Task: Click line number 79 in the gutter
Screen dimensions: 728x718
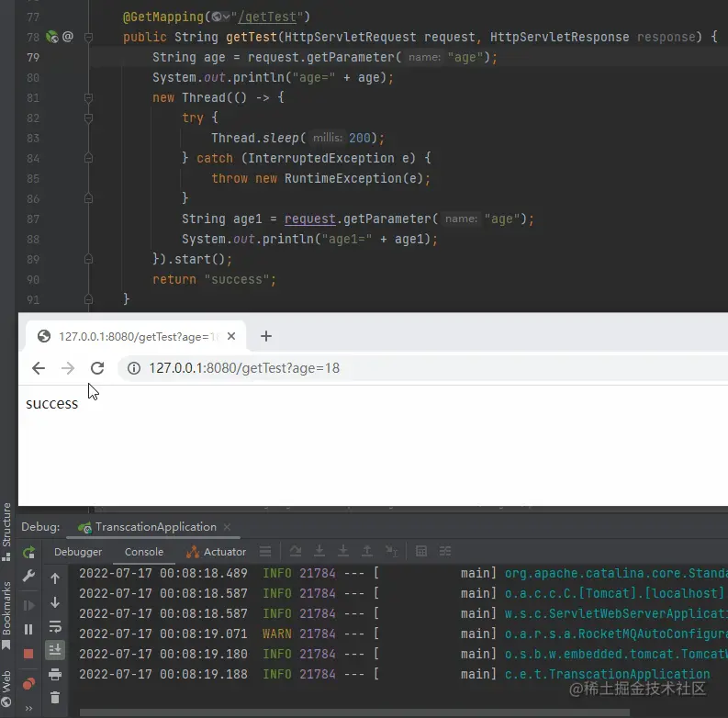Action: (33, 57)
